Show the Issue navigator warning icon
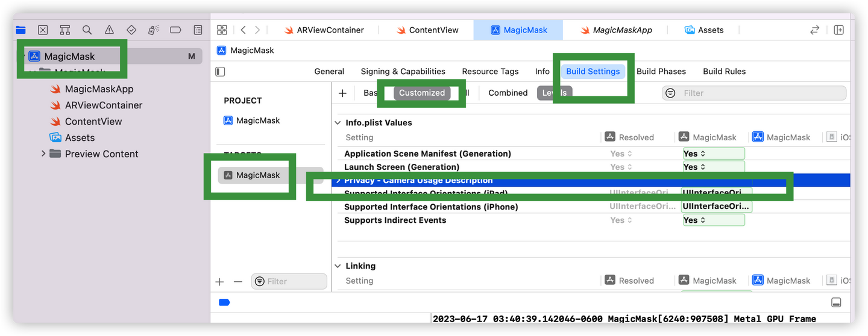 (x=109, y=30)
